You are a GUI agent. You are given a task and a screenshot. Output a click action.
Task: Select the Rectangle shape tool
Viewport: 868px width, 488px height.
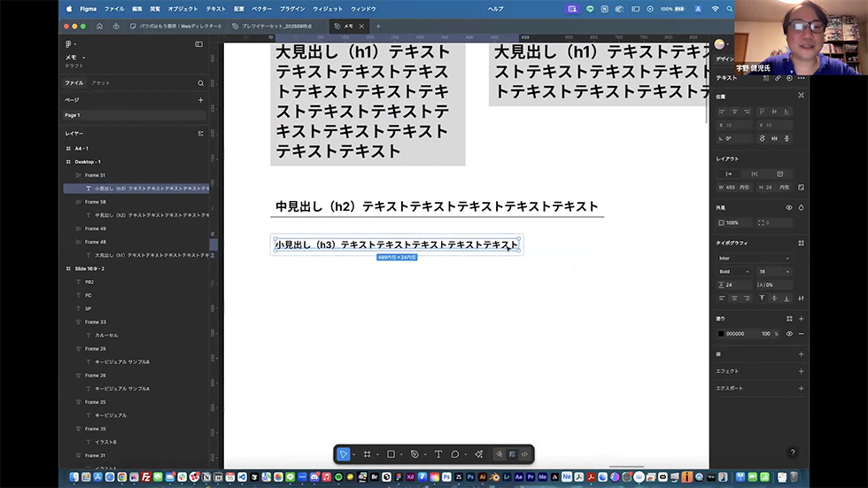(x=391, y=454)
